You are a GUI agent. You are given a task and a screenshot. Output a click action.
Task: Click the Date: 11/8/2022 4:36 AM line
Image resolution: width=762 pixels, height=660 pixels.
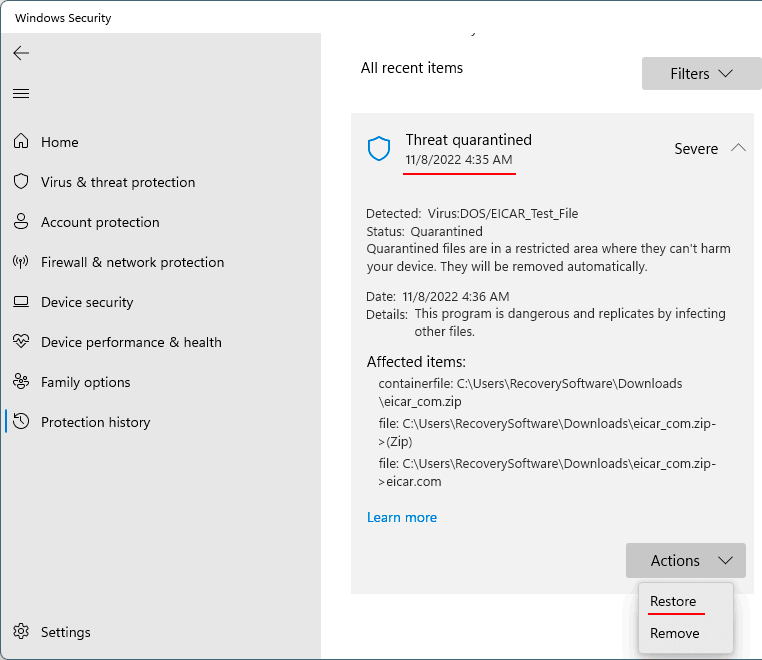pyautogui.click(x=437, y=296)
